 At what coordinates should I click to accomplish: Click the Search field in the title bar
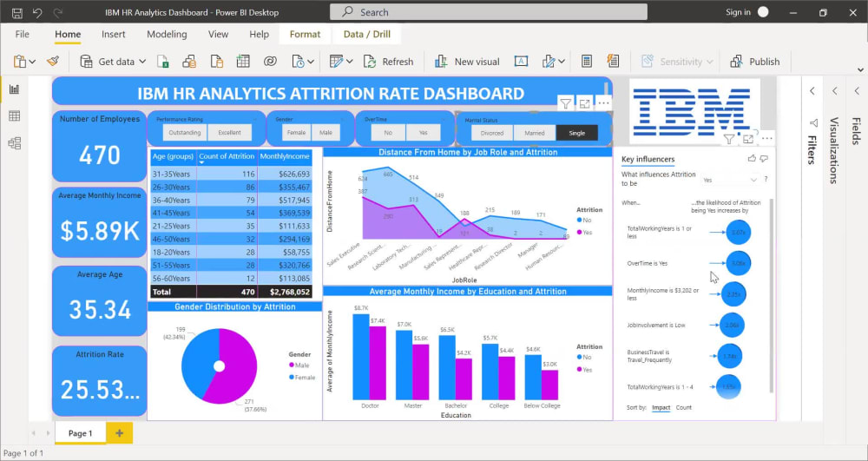[488, 12]
